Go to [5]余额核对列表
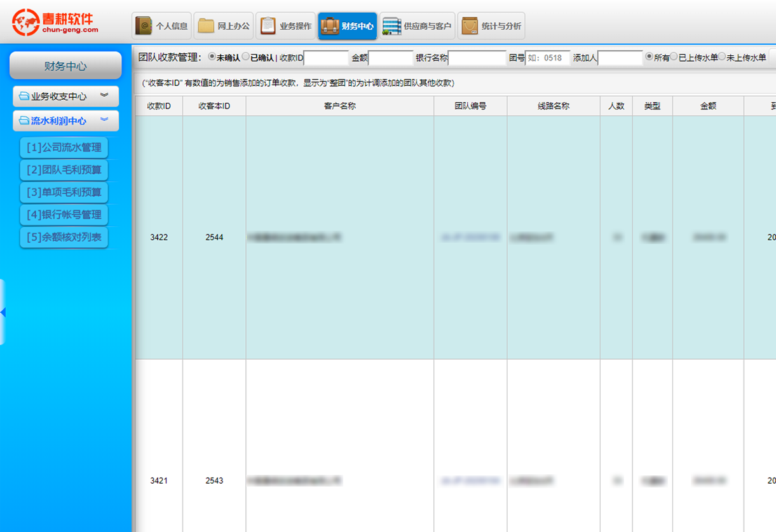This screenshot has width=776, height=532. [x=64, y=237]
